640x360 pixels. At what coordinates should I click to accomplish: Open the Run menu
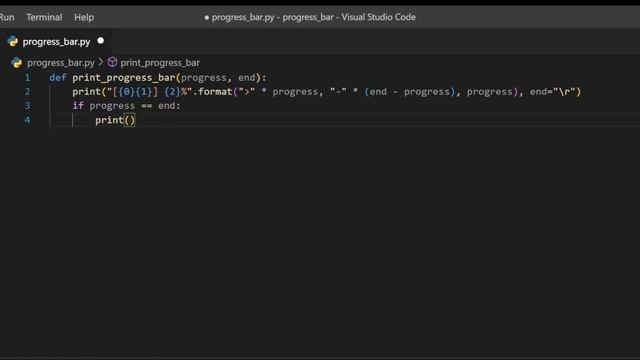(x=7, y=17)
